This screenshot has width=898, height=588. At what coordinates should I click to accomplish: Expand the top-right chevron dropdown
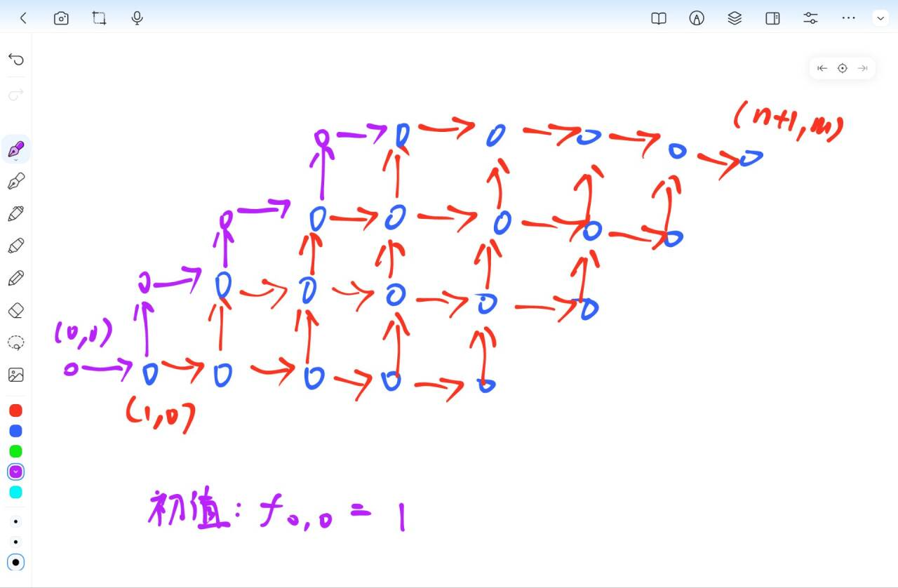(880, 18)
